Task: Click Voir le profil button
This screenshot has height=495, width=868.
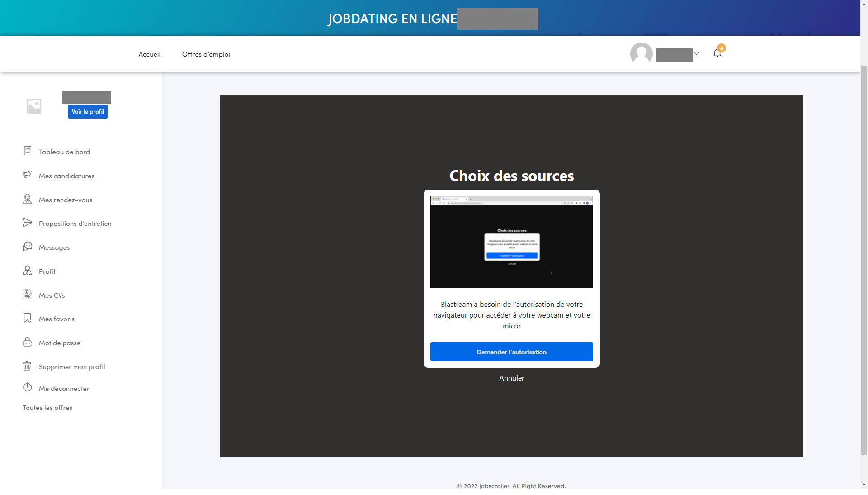Action: click(88, 112)
